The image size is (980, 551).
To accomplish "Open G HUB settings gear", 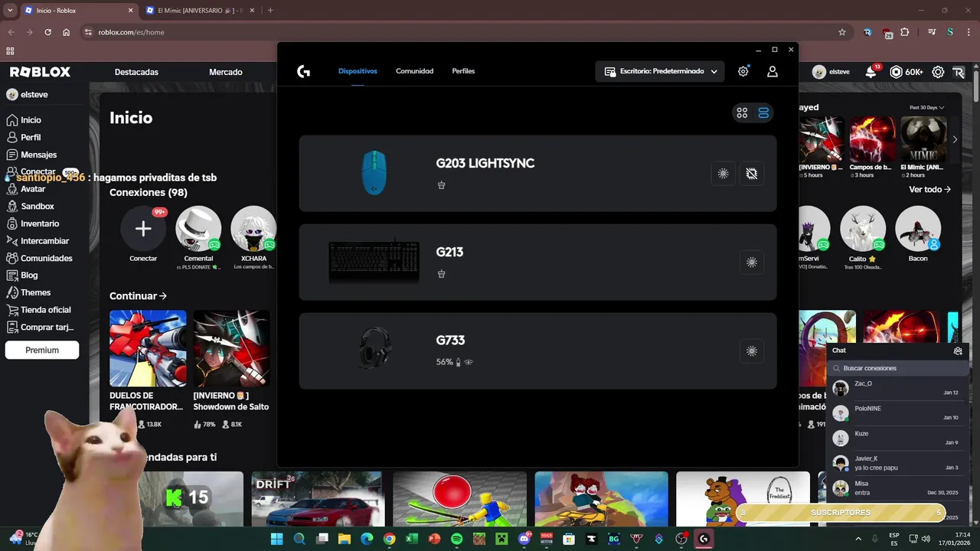I will coord(743,71).
